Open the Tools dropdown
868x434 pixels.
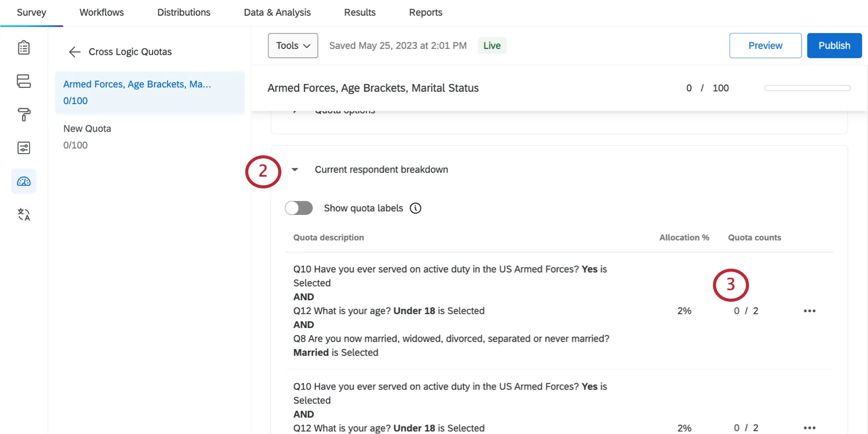(293, 45)
